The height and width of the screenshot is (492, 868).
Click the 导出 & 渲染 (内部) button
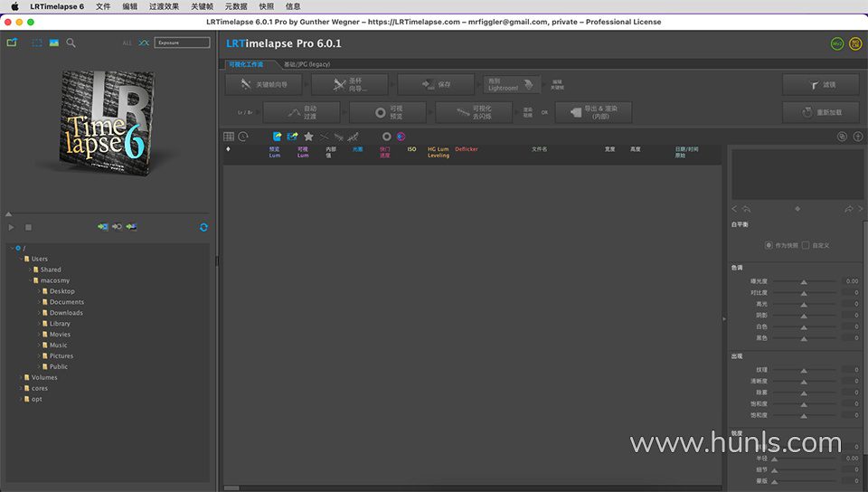[x=593, y=112]
